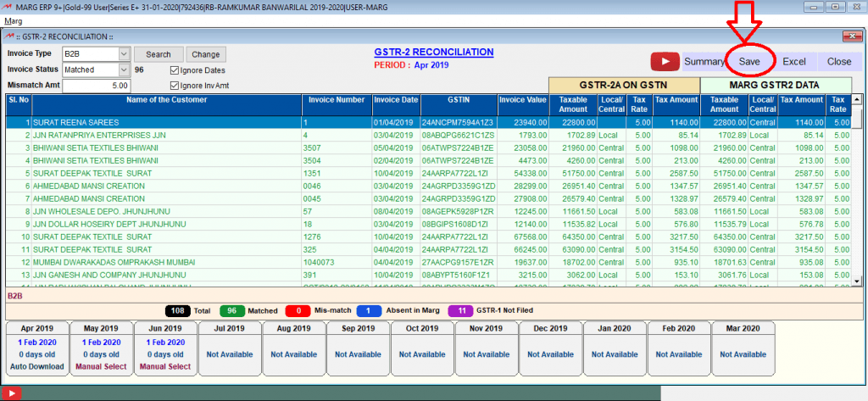Open the Marg menu
Screen dimensions: 868x401
[14, 21]
